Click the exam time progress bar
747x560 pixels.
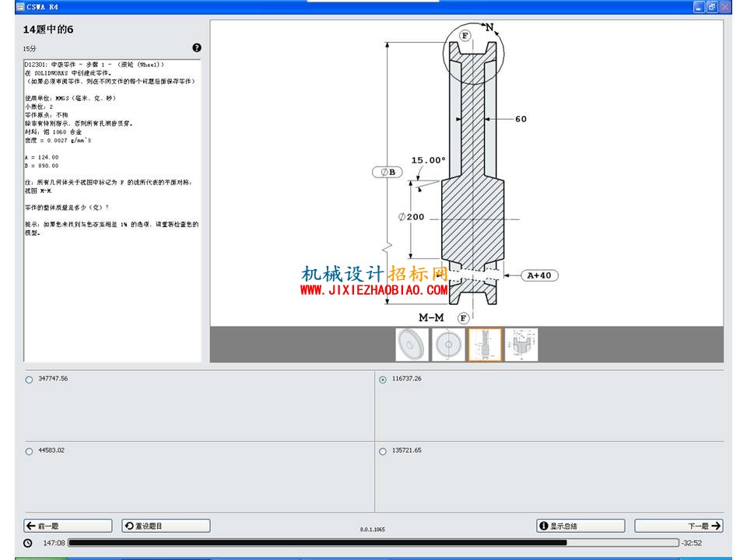click(373, 542)
